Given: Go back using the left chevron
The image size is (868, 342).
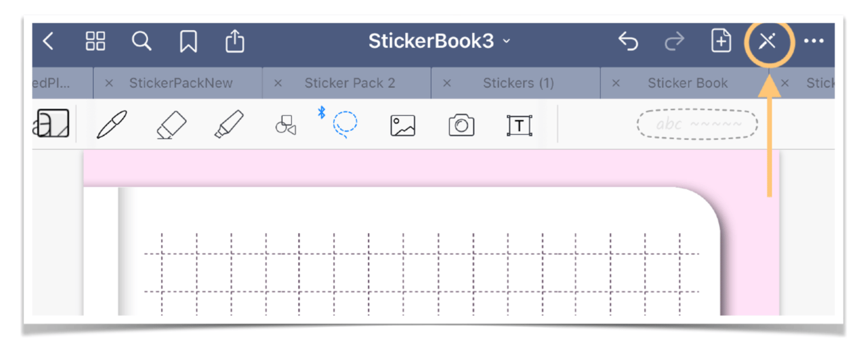Looking at the screenshot, I should coord(49,41).
